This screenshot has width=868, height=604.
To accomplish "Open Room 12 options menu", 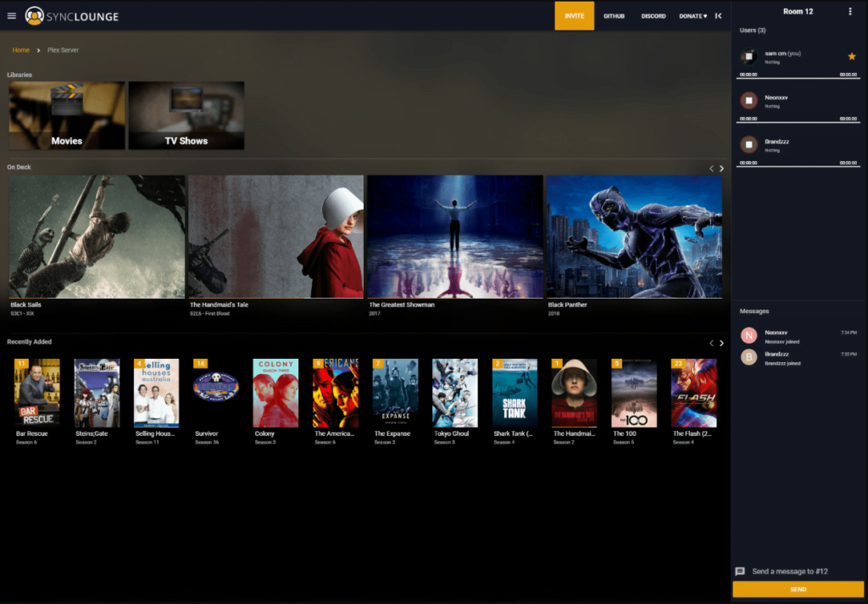I will tap(850, 12).
